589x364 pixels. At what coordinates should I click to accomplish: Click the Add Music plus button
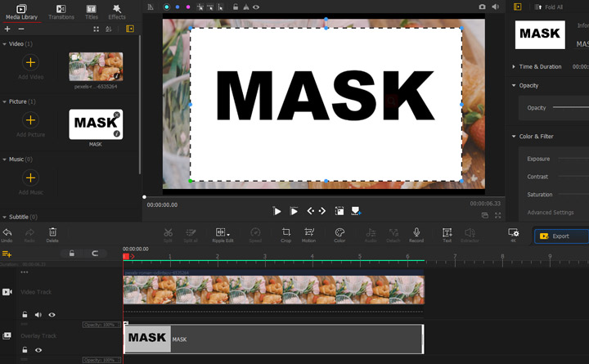(30, 178)
